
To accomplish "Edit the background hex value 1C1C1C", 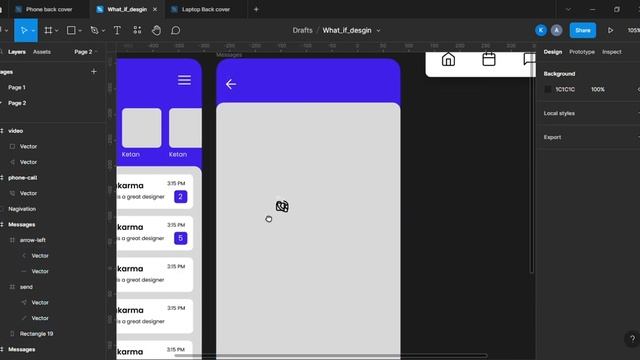I will [565, 89].
